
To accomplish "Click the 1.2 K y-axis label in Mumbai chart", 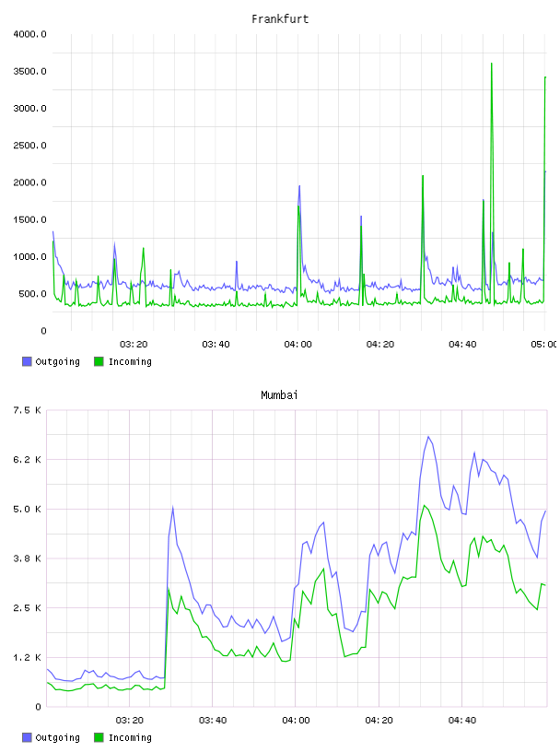I will point(28,657).
